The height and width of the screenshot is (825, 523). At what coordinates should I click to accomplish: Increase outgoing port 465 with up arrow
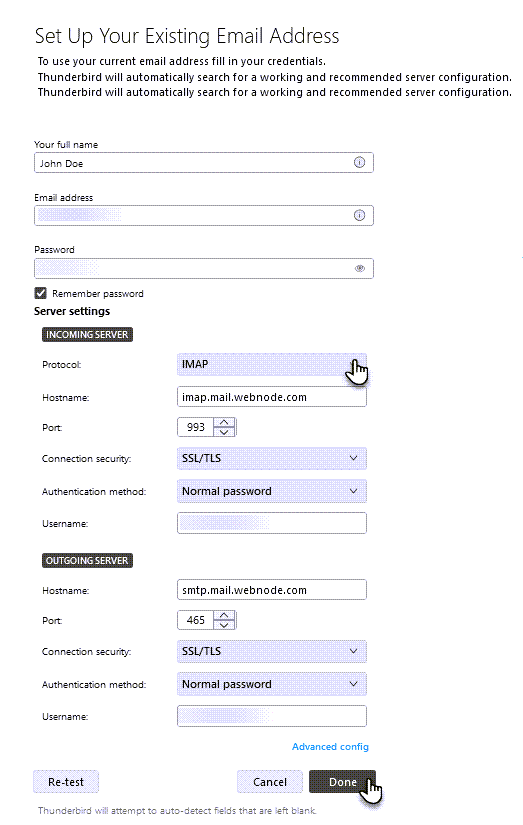coord(225,616)
